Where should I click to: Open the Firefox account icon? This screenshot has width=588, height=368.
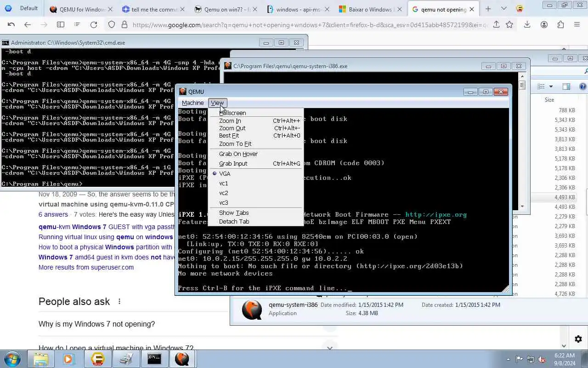point(544,25)
